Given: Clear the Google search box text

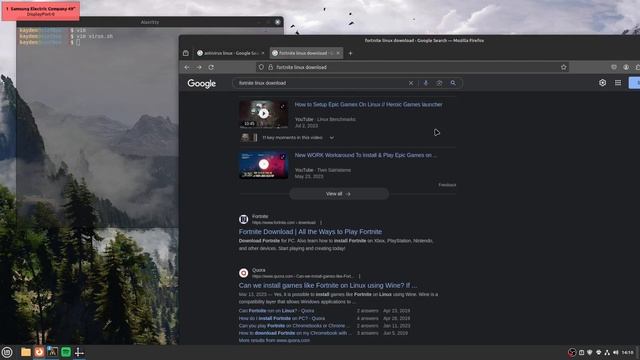Looking at the screenshot, I should (x=411, y=83).
